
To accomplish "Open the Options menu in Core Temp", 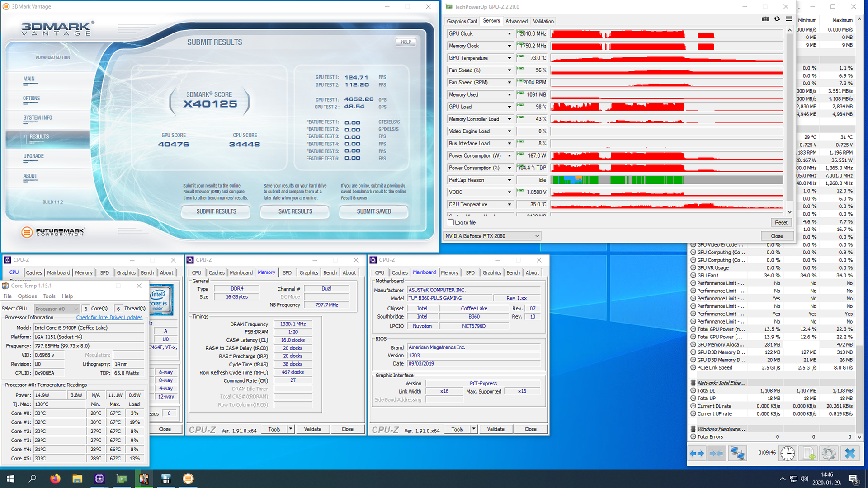I will point(27,296).
